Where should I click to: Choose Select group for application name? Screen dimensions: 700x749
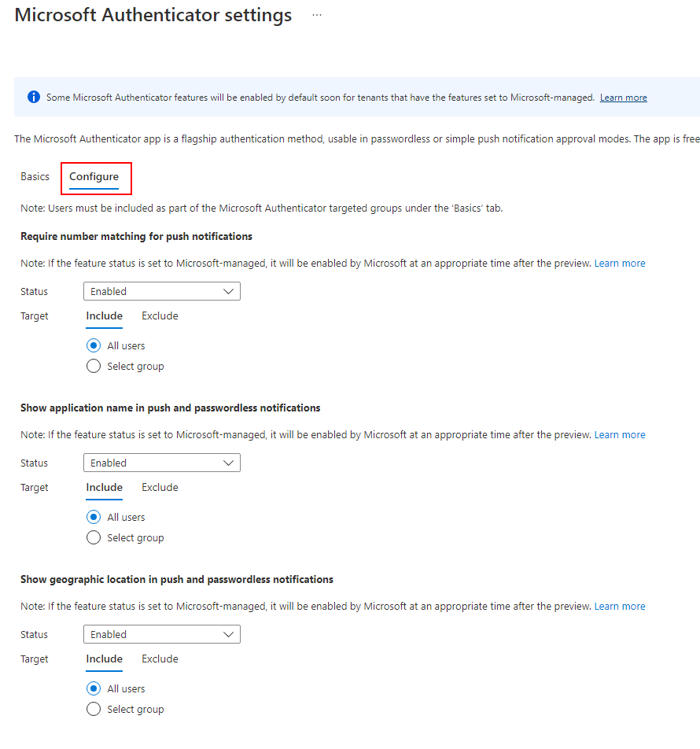coord(94,537)
